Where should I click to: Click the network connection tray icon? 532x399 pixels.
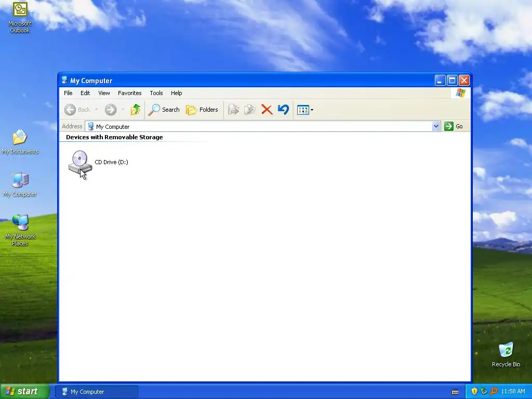[x=484, y=391]
